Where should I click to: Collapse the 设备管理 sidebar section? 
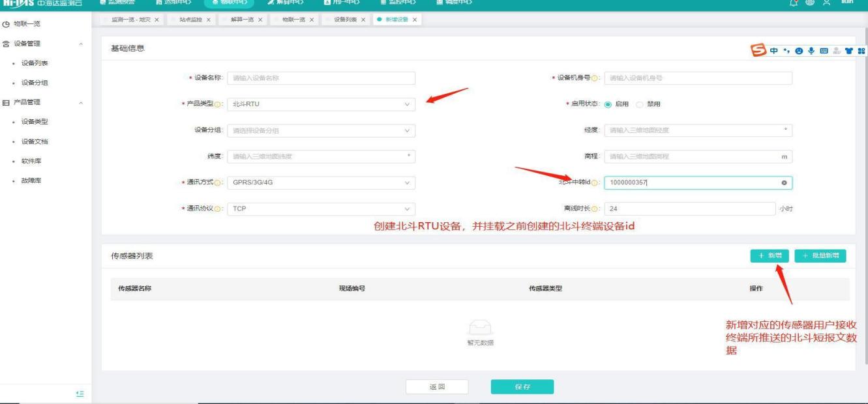click(80, 44)
